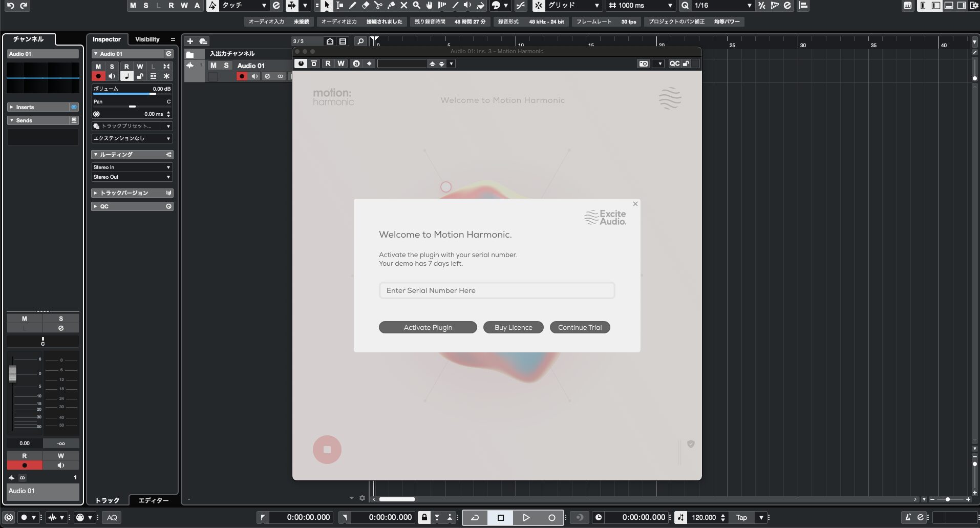Select the Zoom magnifier tool
Viewport: 980px width, 528px height.
[416, 6]
